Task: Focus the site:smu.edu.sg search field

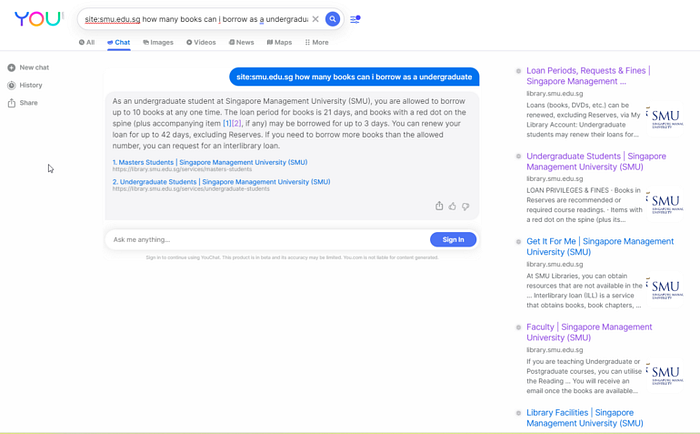Action: 196,19
